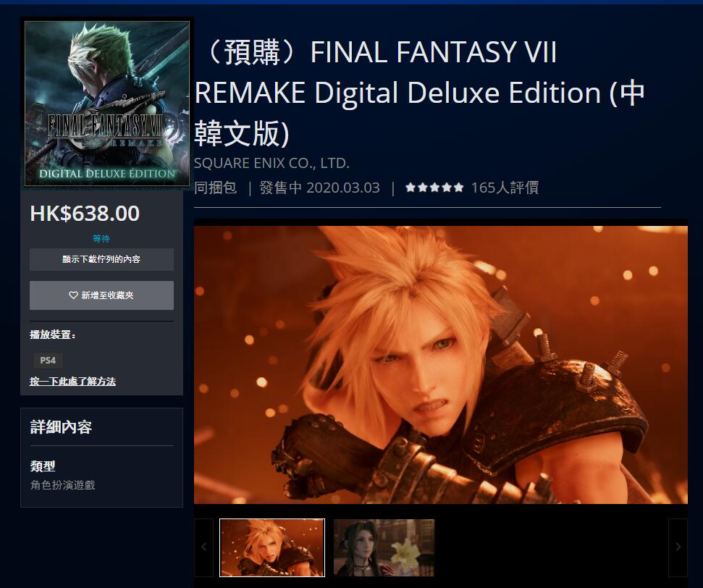Click the previous carousel arrow

[x=203, y=547]
